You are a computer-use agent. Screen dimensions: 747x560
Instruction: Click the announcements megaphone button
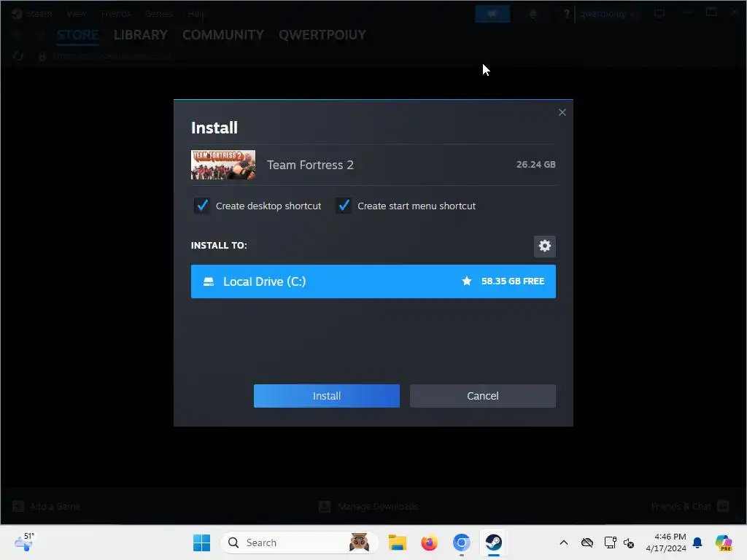point(492,14)
